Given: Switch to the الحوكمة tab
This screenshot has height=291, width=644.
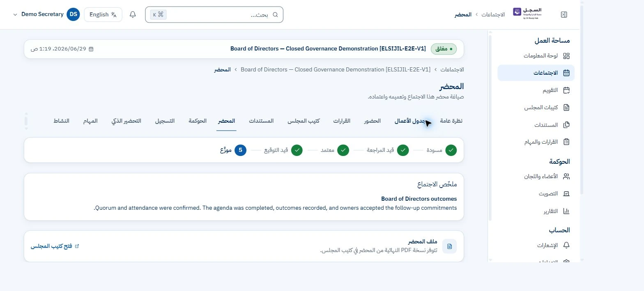Looking at the screenshot, I should [x=198, y=121].
